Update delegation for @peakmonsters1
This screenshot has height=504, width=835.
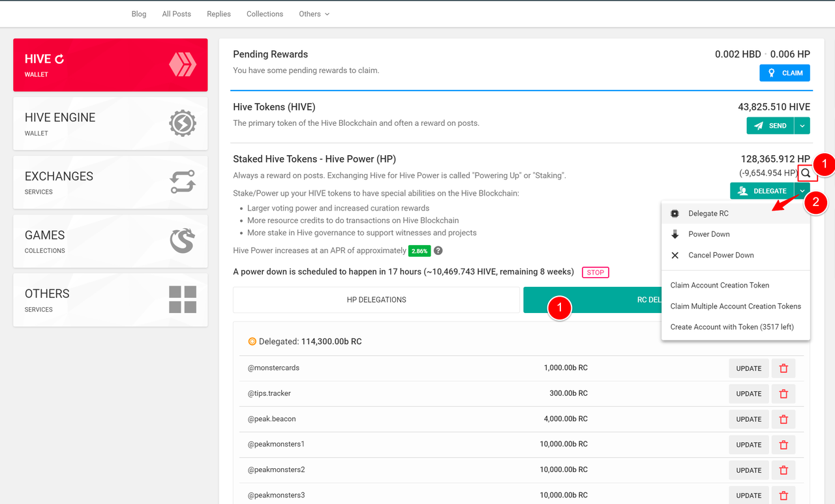(749, 445)
